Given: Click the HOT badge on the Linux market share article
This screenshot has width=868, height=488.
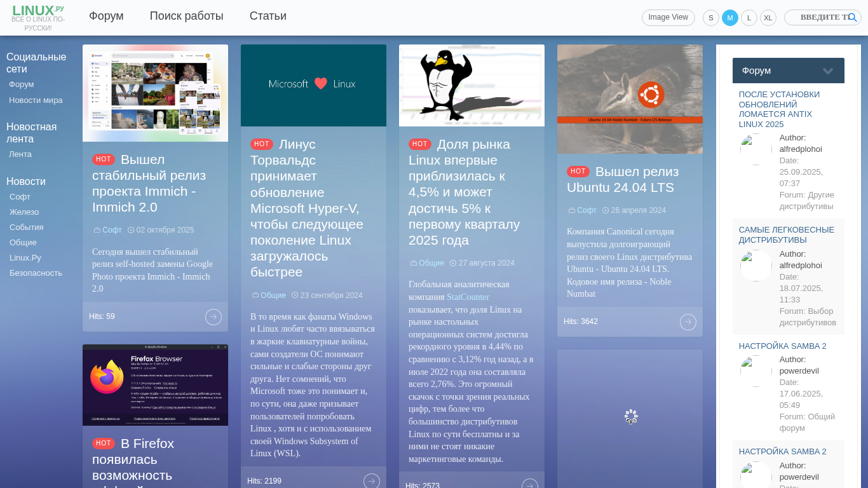Looking at the screenshot, I should point(420,144).
